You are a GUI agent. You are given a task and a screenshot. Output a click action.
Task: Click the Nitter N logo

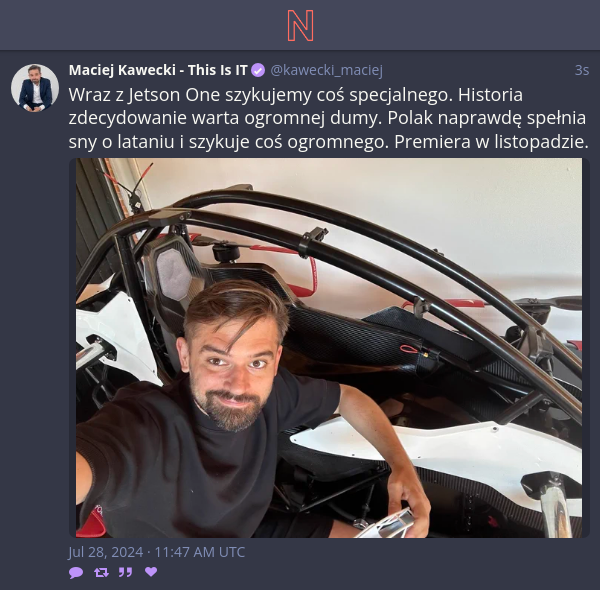pos(300,26)
